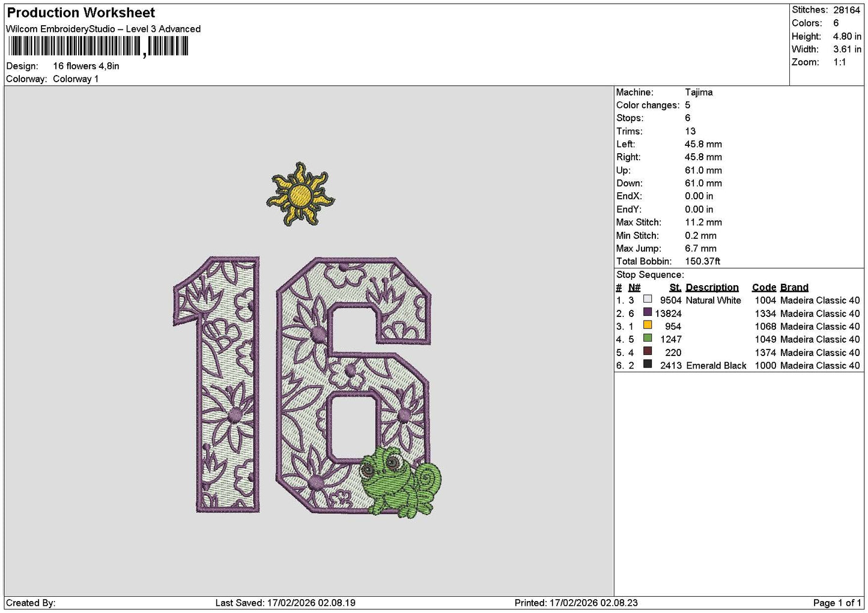Image resolution: width=868 pixels, height=613 pixels.
Task: Click the Max Jump value '6.7 mm'
Action: tap(700, 248)
